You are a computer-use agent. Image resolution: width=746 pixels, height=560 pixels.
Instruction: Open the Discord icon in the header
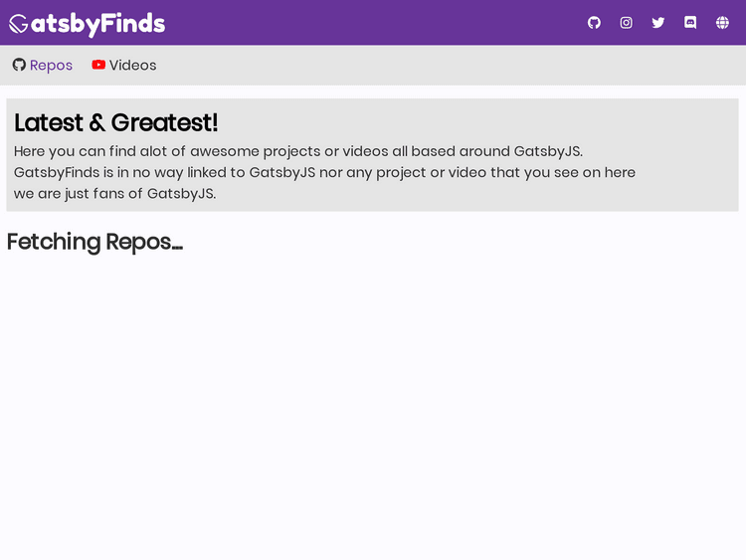point(690,22)
